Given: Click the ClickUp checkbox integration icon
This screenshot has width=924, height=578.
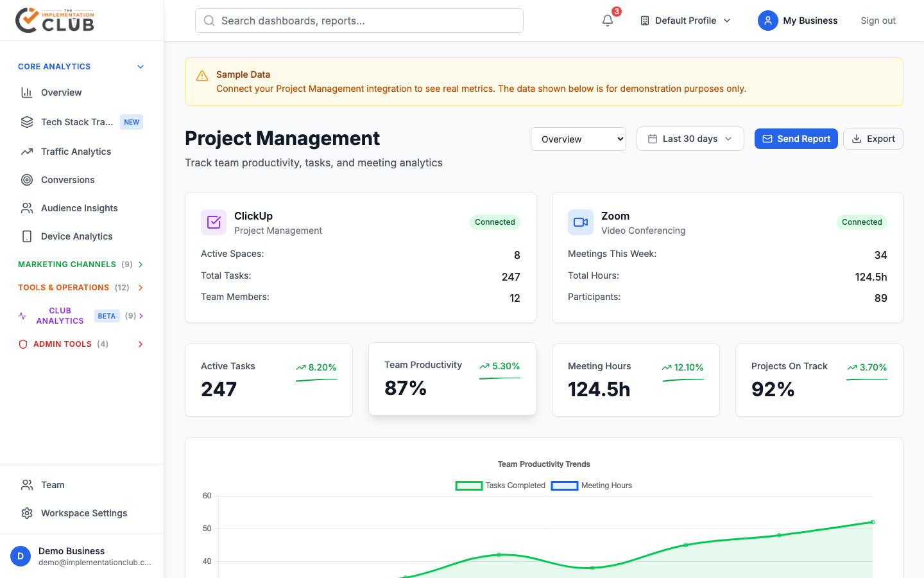Looking at the screenshot, I should click(x=214, y=222).
